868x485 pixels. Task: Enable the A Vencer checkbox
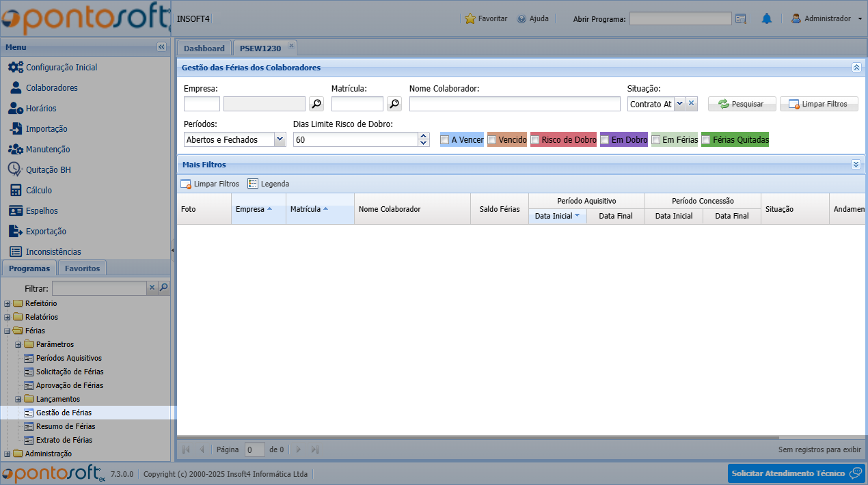(x=445, y=140)
